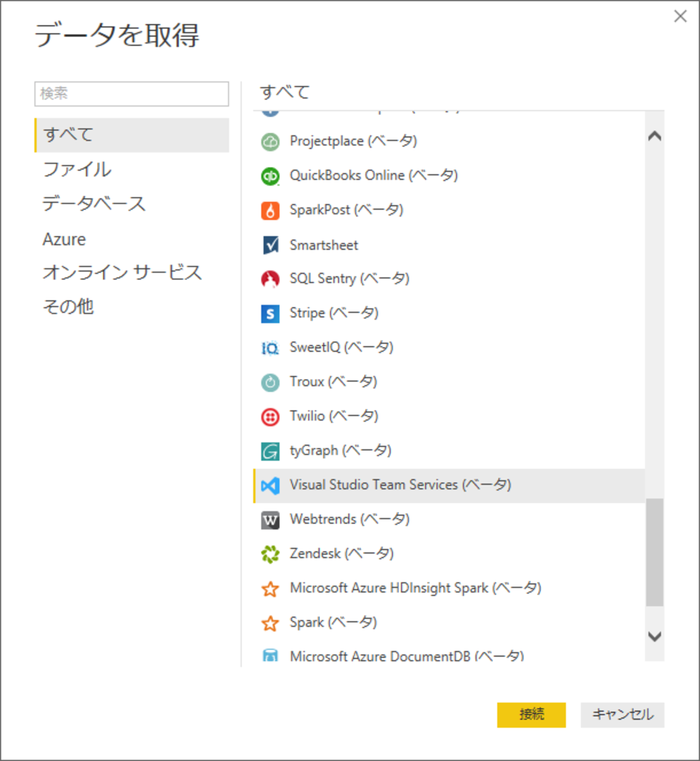Click the Troux connector icon

point(270,382)
